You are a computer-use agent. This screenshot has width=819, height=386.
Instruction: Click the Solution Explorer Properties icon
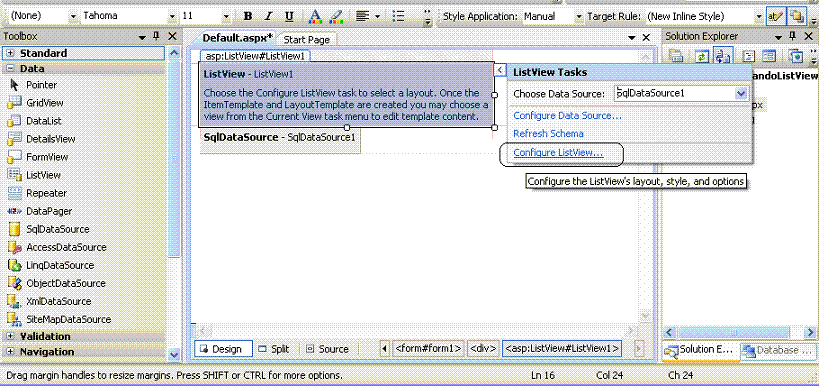pos(676,56)
